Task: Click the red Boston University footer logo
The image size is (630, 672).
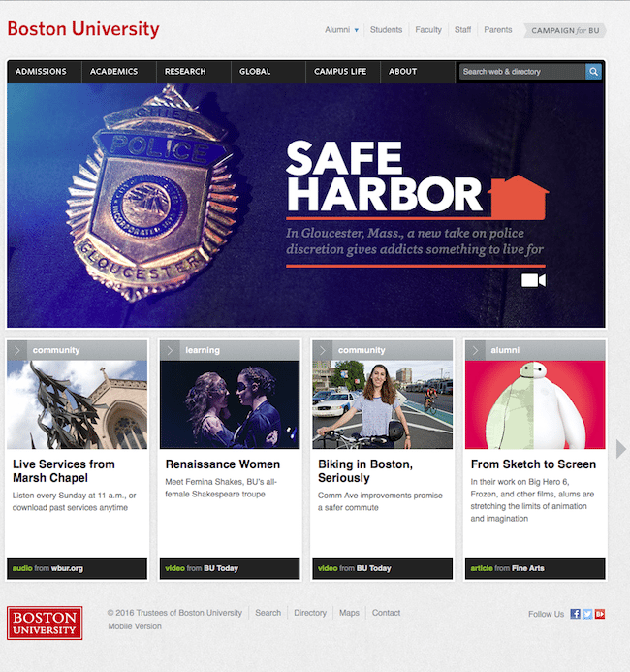Action: pos(45,623)
